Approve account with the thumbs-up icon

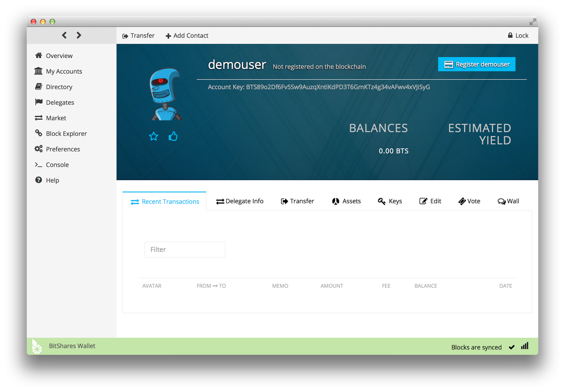click(x=173, y=136)
